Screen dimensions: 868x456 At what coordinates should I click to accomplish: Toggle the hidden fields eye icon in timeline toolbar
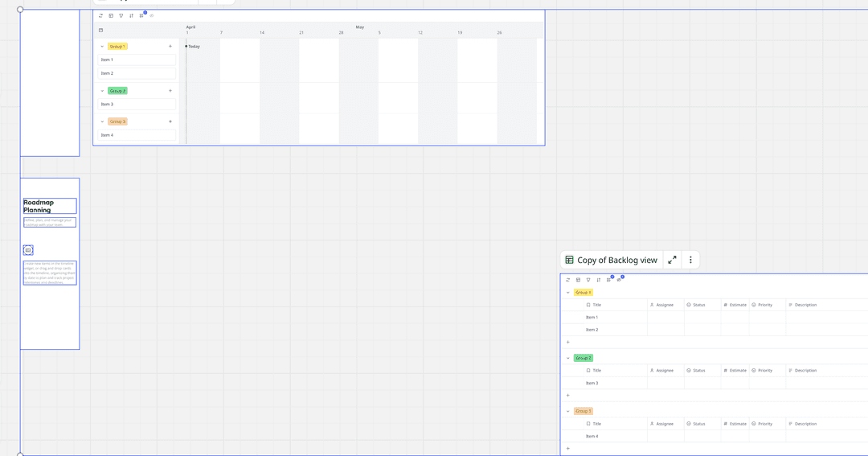pos(152,16)
